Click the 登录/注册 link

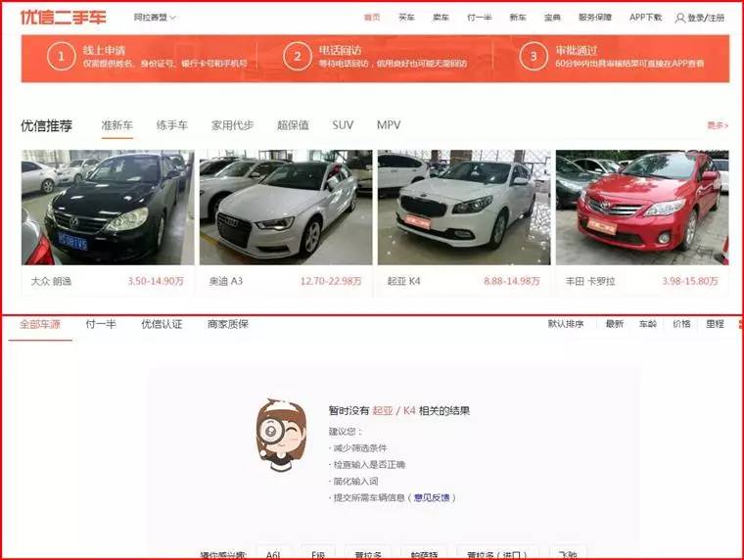tap(706, 18)
